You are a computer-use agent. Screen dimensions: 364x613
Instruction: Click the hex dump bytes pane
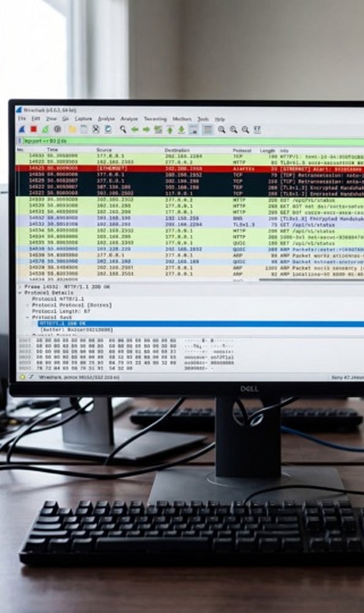(107, 354)
